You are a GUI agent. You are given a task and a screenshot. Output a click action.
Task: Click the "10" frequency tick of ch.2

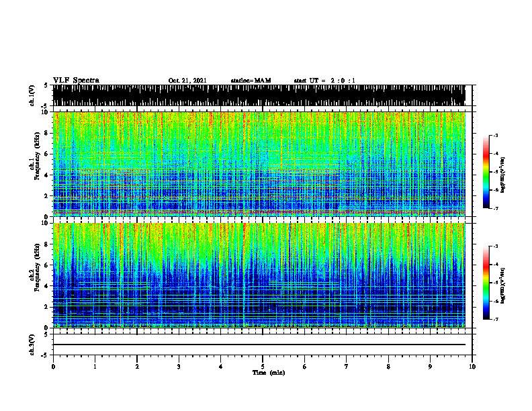(x=46, y=224)
